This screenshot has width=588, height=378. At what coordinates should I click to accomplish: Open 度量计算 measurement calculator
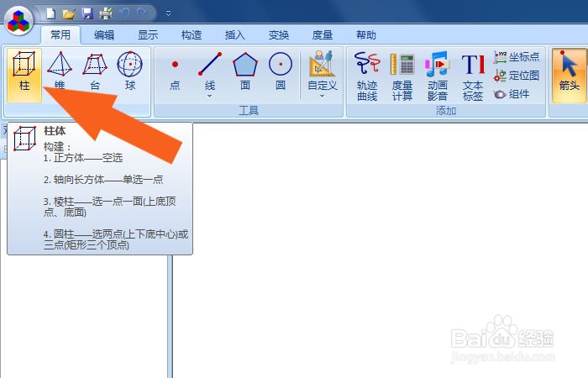tap(402, 76)
